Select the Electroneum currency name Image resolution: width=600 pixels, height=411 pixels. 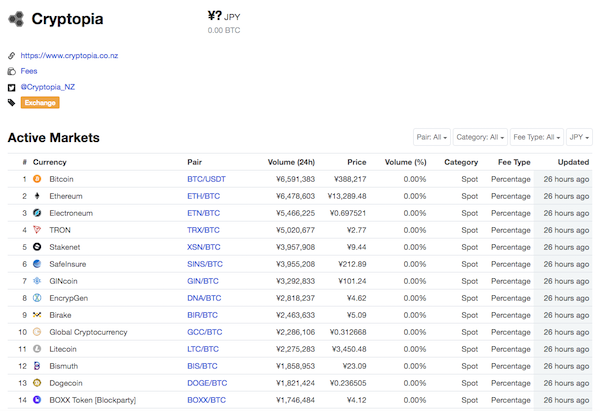point(71,213)
